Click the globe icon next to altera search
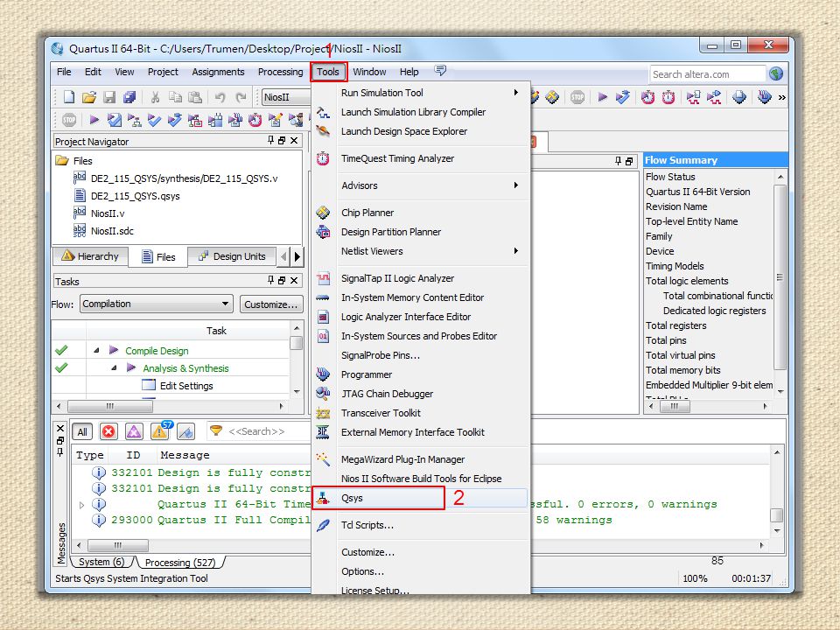The image size is (840, 630). pos(776,73)
